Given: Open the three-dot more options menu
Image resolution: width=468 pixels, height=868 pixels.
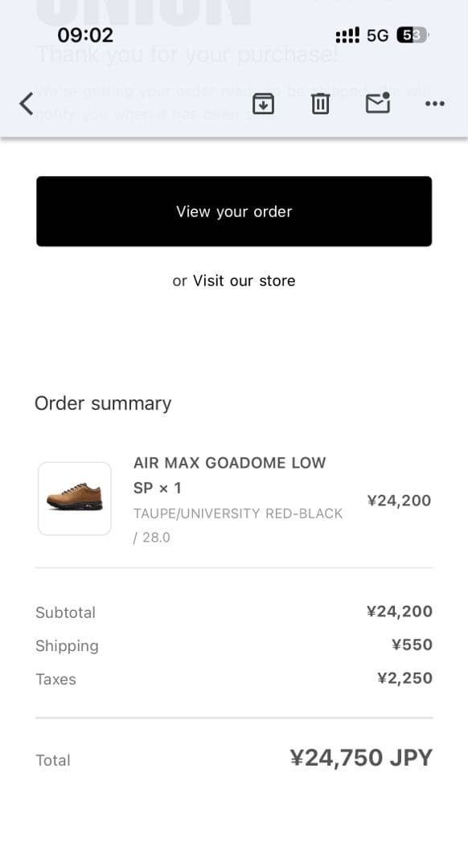Looking at the screenshot, I should pyautogui.click(x=433, y=104).
